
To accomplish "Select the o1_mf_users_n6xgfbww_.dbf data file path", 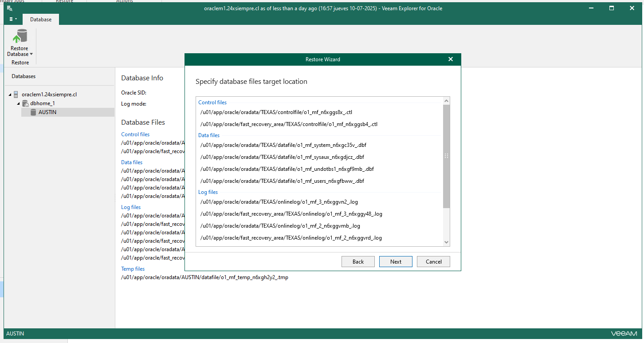I will point(282,181).
